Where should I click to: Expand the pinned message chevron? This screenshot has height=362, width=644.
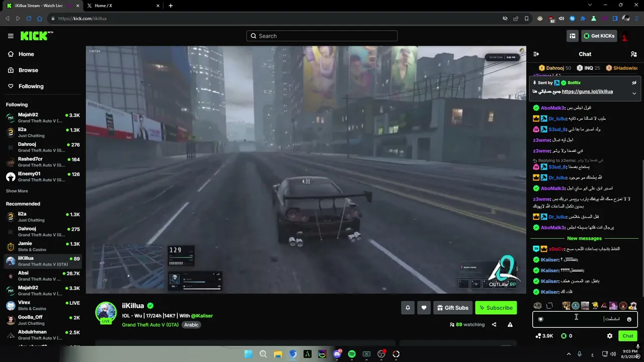tap(634, 93)
